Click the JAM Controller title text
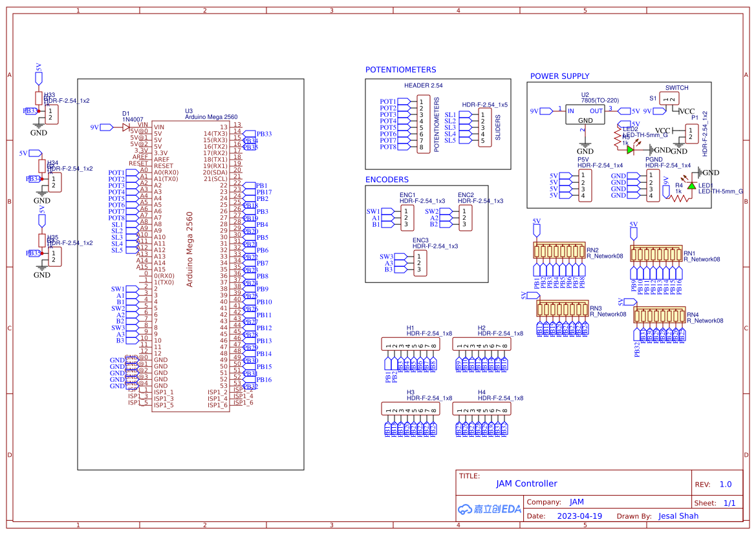This screenshot has height=535, width=756. [526, 483]
